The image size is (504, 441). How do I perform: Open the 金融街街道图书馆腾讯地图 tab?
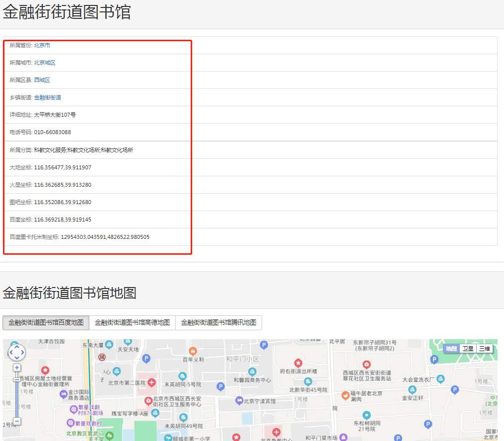(x=218, y=323)
